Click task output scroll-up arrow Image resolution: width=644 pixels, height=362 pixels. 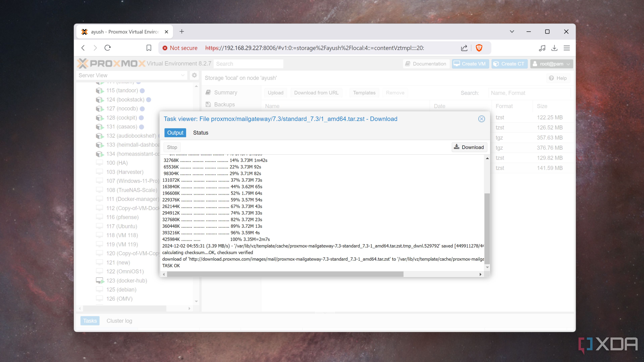point(487,158)
